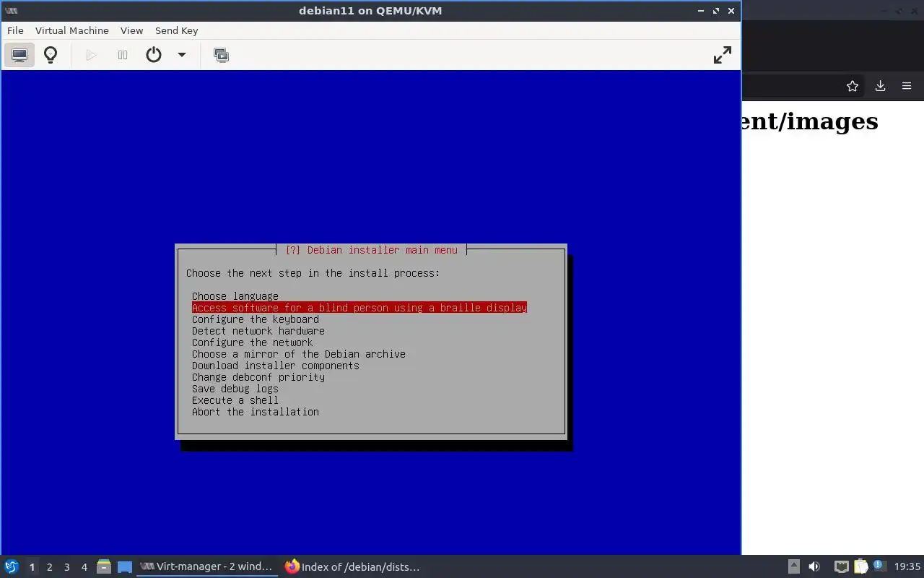The width and height of the screenshot is (924, 578).
Task: Open the Manage VM snapshots icon
Action: coord(222,55)
